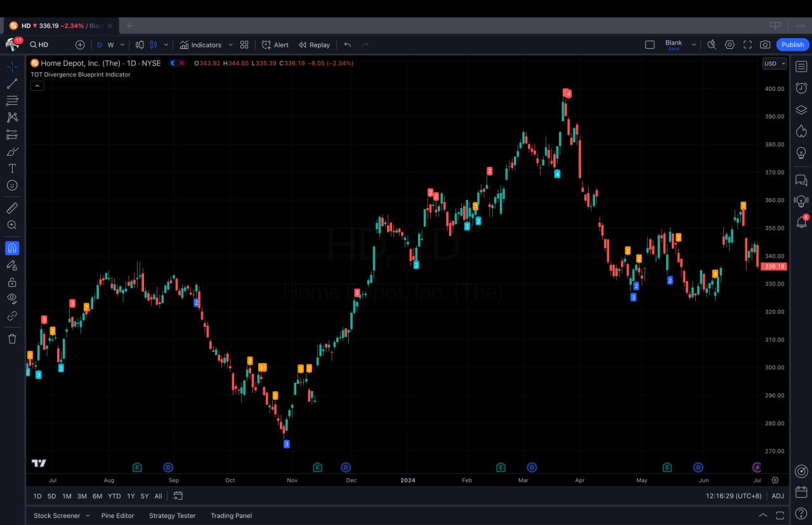Lock all drawing tools
This screenshot has width=812, height=525.
tap(11, 281)
